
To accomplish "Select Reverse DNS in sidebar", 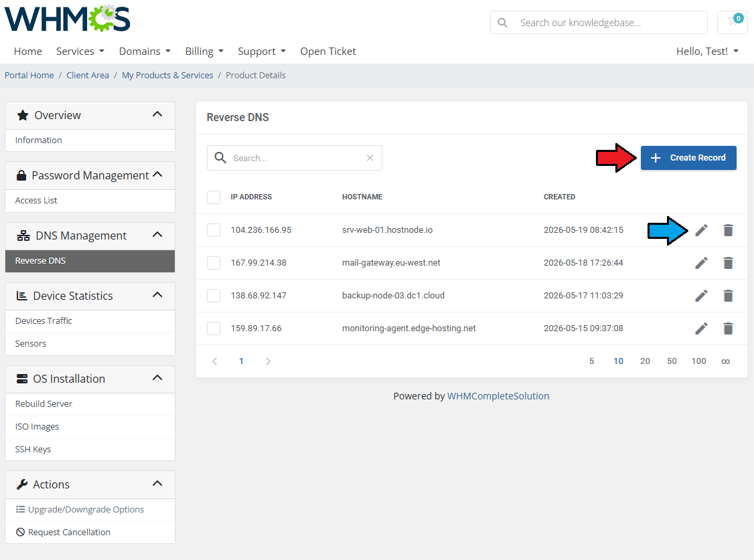I will pyautogui.click(x=90, y=261).
